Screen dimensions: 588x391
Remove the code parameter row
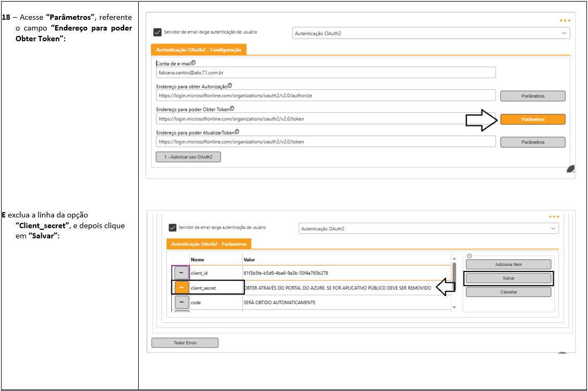tap(181, 302)
